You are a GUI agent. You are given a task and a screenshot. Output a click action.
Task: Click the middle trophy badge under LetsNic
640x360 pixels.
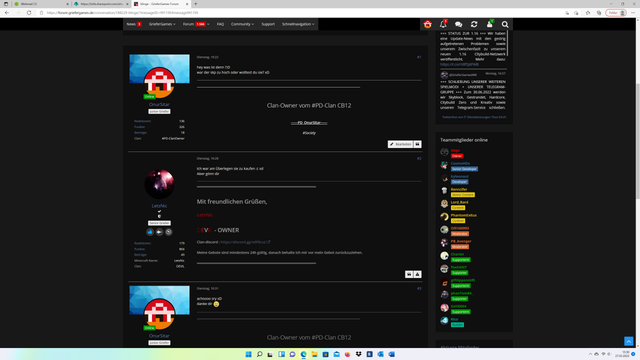(x=159, y=232)
